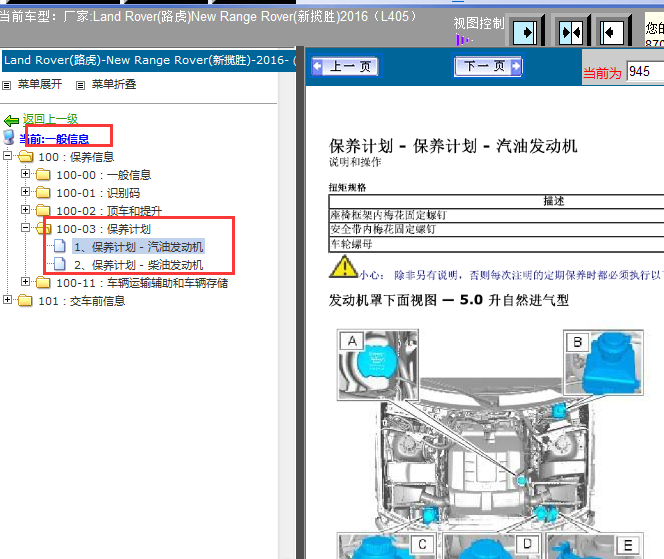Image resolution: width=664 pixels, height=559 pixels.
Task: Open 1、保养计划 - 汽油发动机 document
Action: (x=139, y=247)
